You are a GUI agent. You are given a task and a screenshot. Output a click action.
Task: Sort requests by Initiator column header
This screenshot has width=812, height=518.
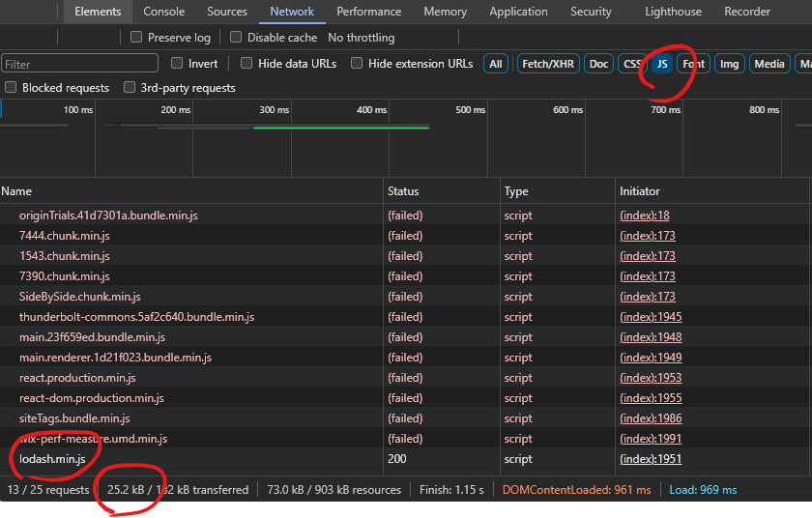[712, 191]
